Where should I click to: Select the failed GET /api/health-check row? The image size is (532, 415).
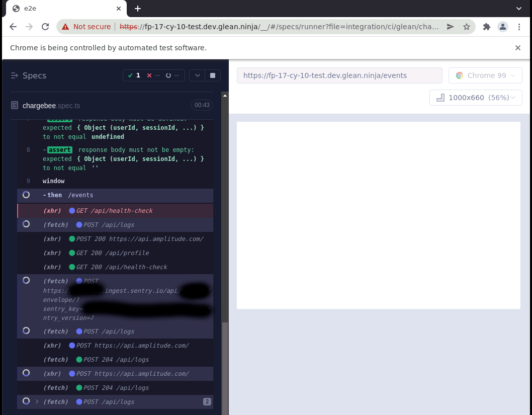pyautogui.click(x=115, y=211)
